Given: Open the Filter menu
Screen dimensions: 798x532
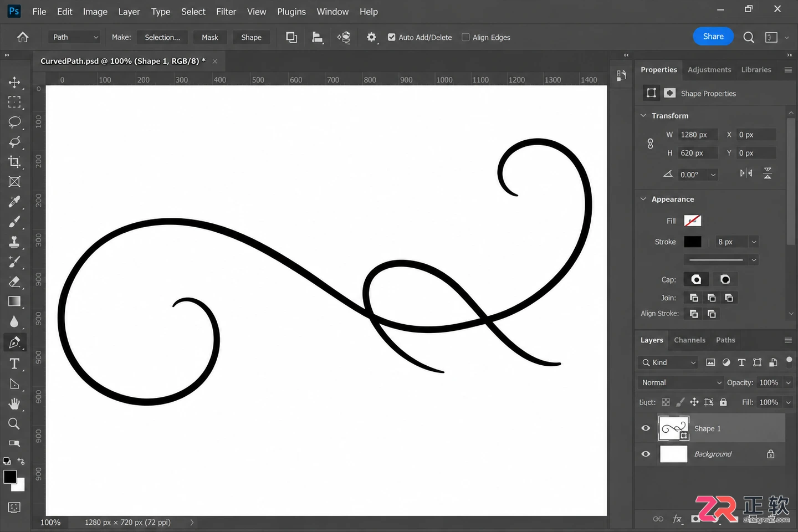Looking at the screenshot, I should pos(226,12).
